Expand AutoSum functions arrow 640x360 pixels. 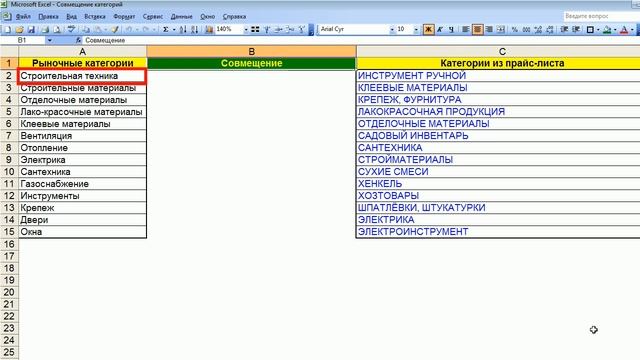[x=174, y=30]
